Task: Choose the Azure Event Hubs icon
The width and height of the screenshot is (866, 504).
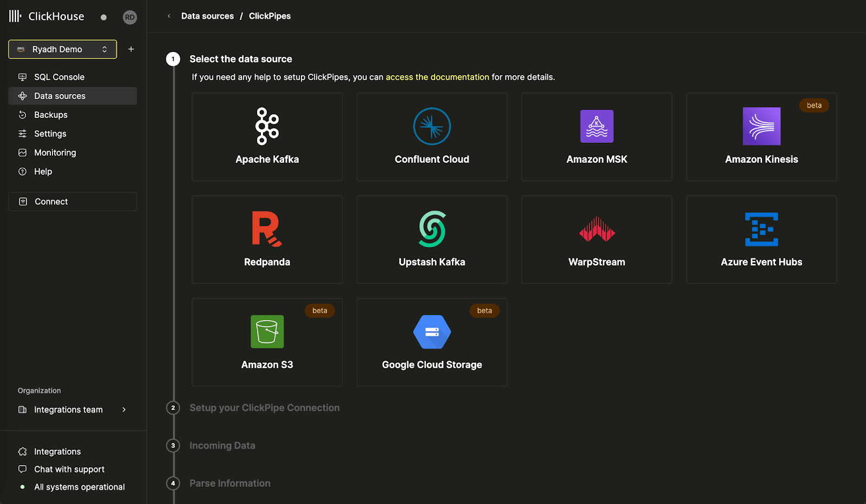Action: (x=761, y=229)
